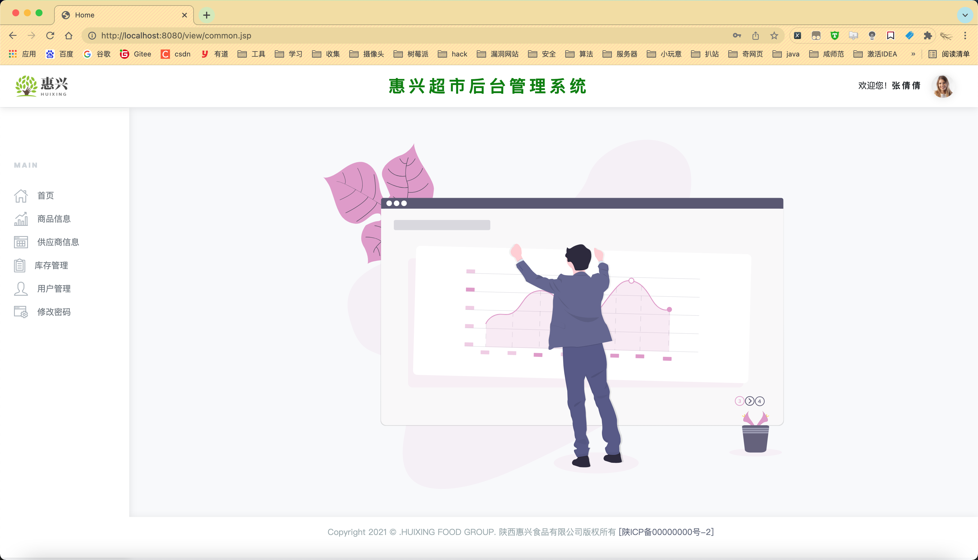Viewport: 978px width, 560px height.
Task: Click the person icon beside 用户管理
Action: 21,289
